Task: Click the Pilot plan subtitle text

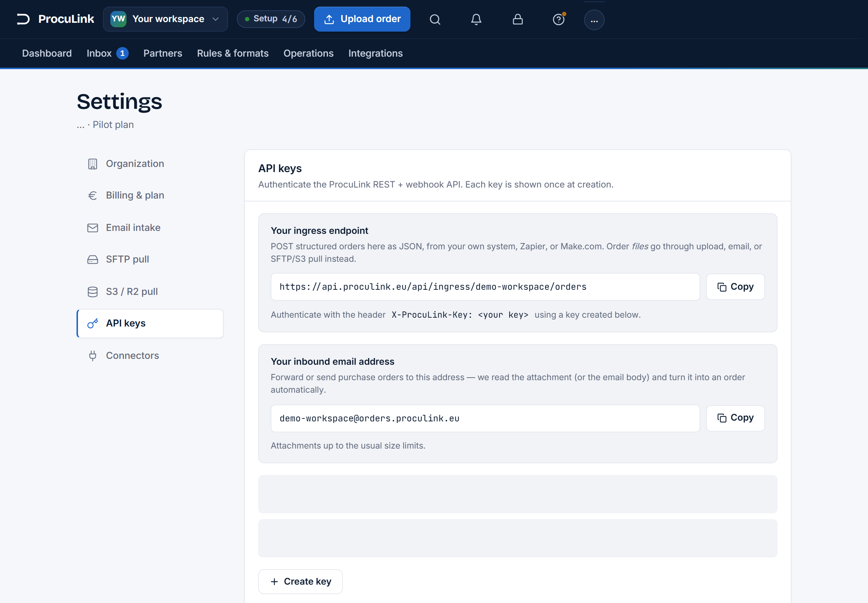Action: click(x=113, y=125)
